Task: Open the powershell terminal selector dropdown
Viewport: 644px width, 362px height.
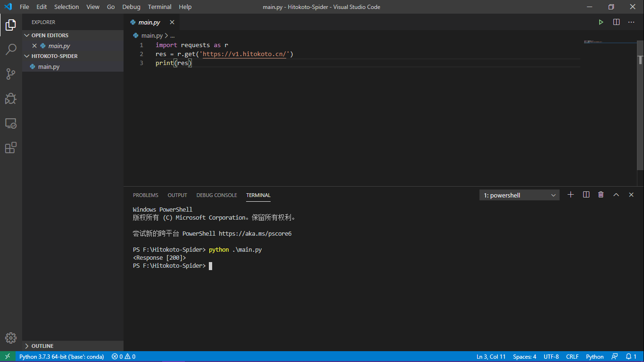Action: 519,195
